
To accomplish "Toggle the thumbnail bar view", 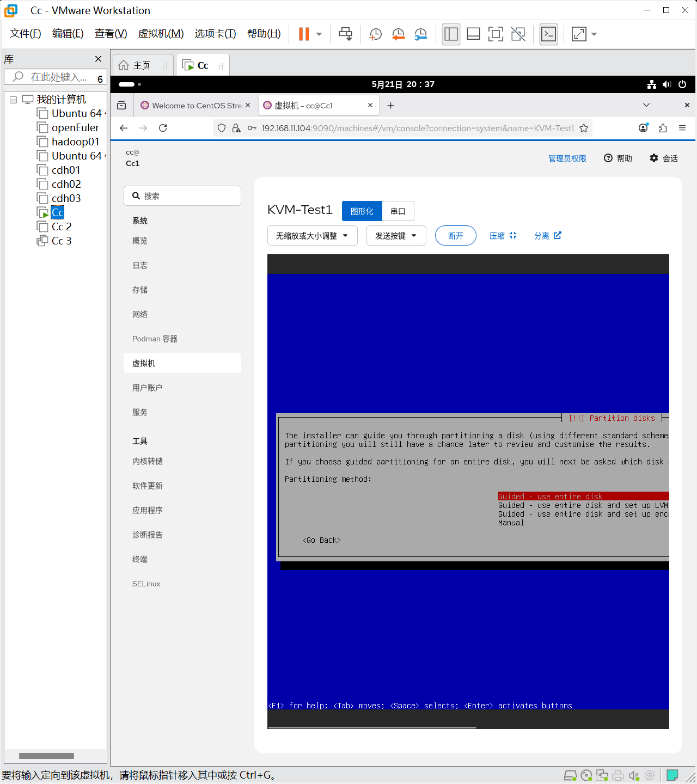I will coord(473,34).
